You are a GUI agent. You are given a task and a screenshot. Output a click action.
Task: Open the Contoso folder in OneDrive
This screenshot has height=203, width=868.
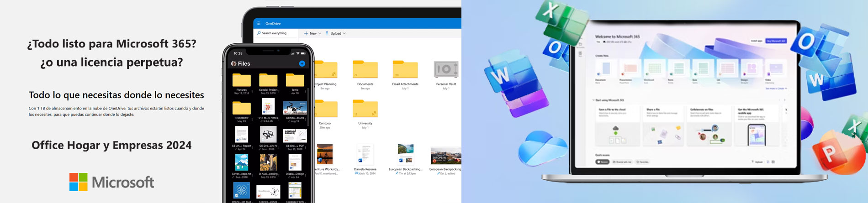tap(326, 109)
